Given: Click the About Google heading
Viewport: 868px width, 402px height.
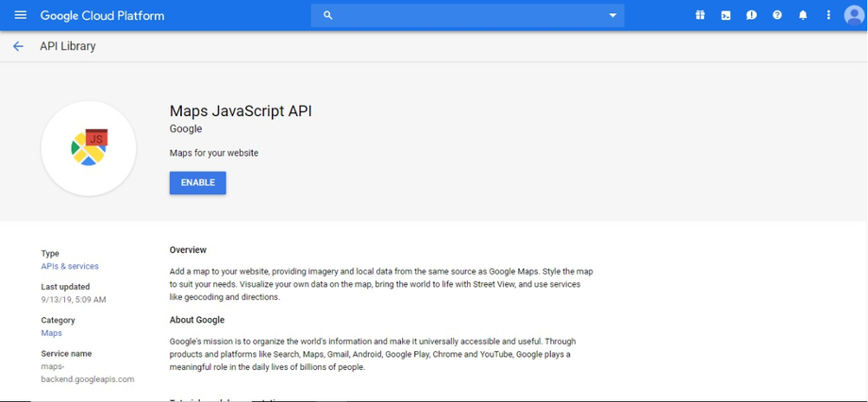Looking at the screenshot, I should (x=197, y=320).
